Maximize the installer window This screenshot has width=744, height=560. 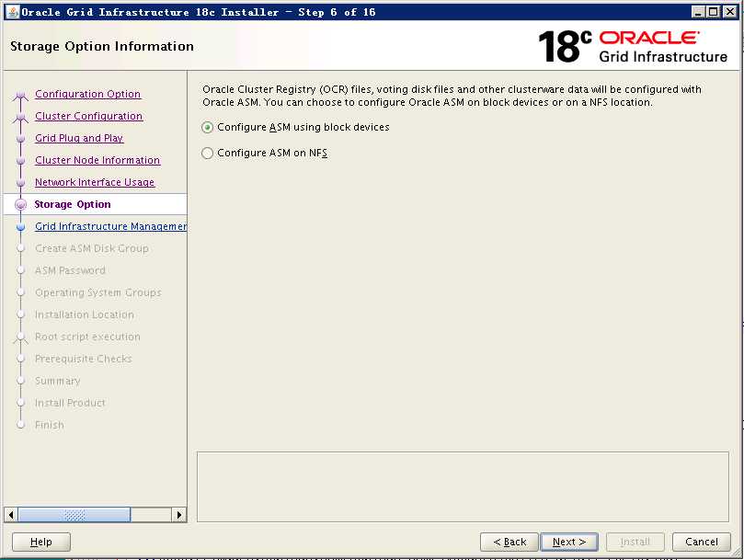(714, 12)
